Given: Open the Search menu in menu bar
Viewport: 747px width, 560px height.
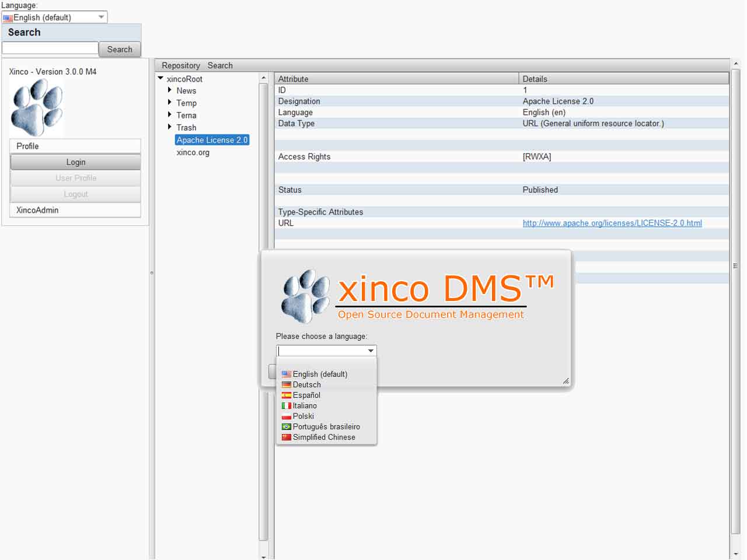Looking at the screenshot, I should tap(220, 65).
